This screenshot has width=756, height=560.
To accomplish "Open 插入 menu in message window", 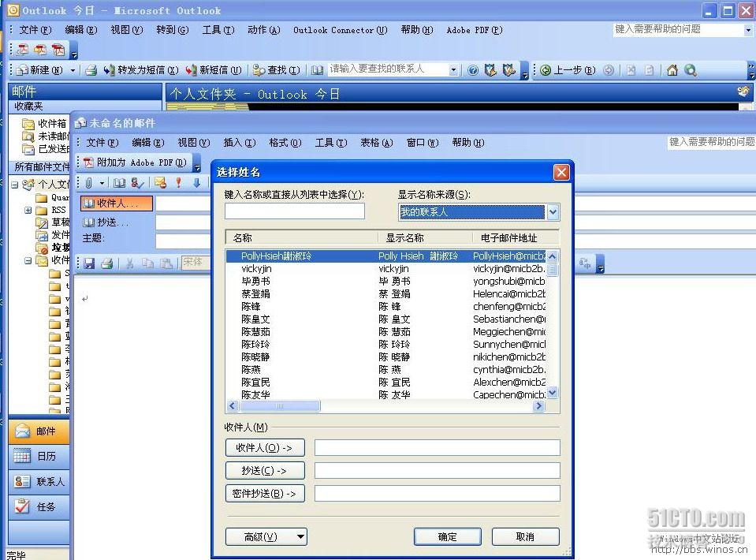I will click(239, 143).
